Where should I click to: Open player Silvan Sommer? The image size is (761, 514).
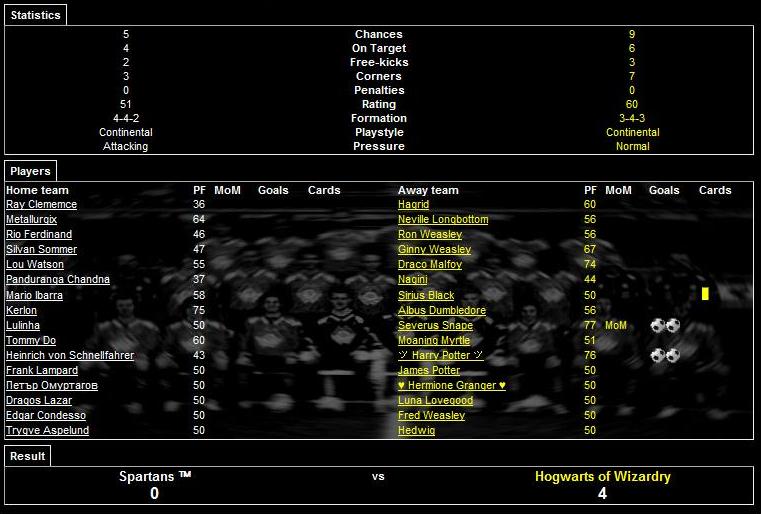point(41,249)
